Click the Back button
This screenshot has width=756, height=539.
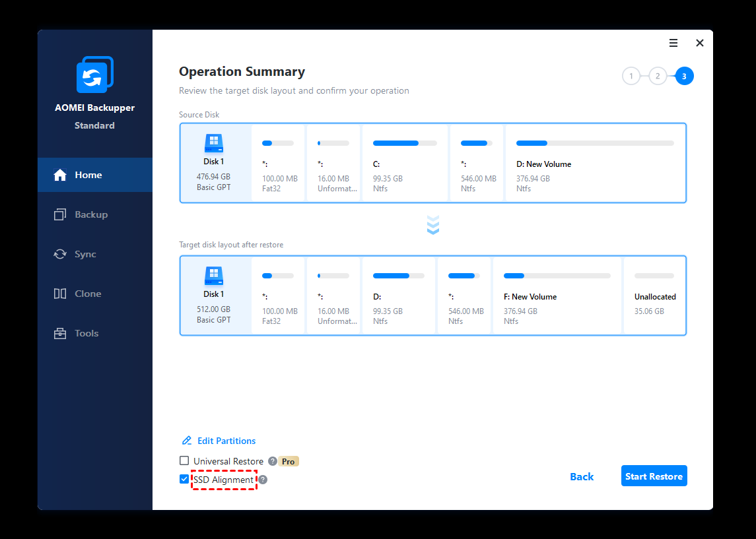pyautogui.click(x=582, y=476)
